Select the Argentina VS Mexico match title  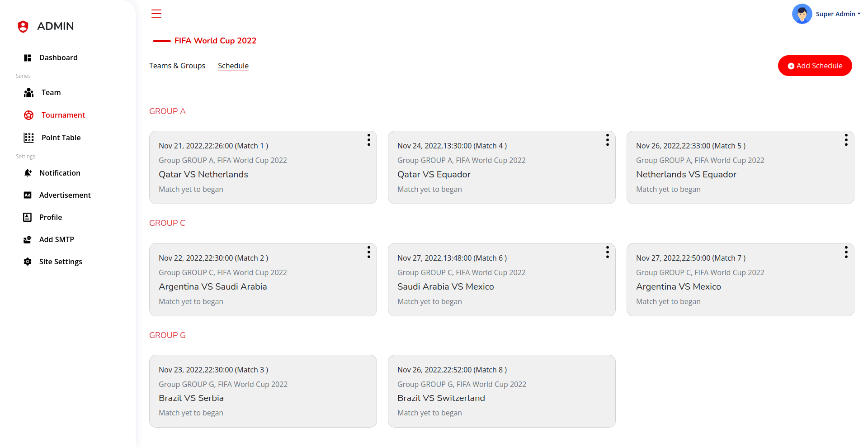tap(679, 287)
